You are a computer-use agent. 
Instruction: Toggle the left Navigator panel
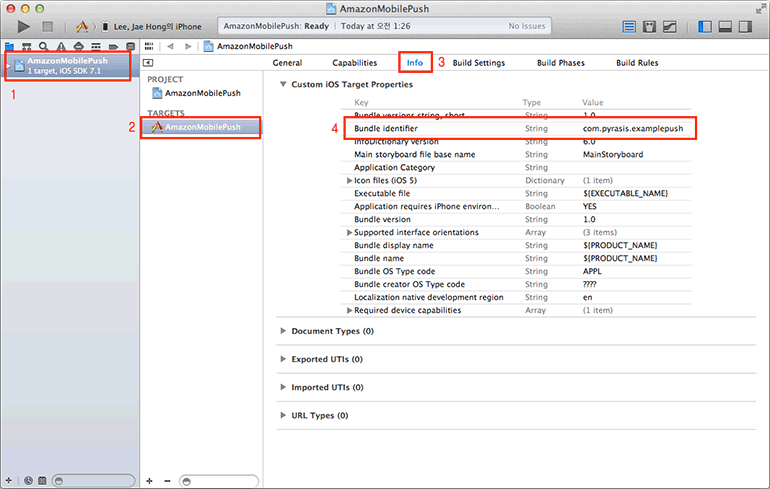tap(706, 25)
